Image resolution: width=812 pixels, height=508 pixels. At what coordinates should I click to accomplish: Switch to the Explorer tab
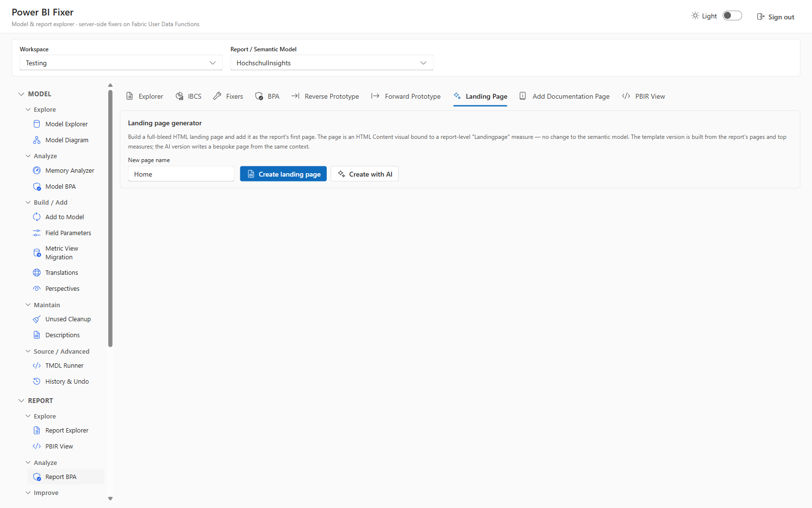point(145,96)
